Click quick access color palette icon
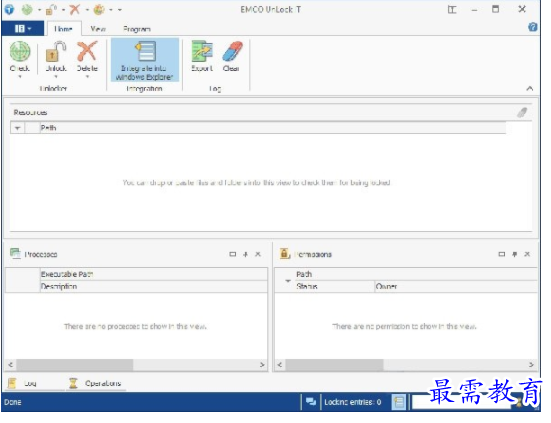The height and width of the screenshot is (423, 551). coord(99,9)
